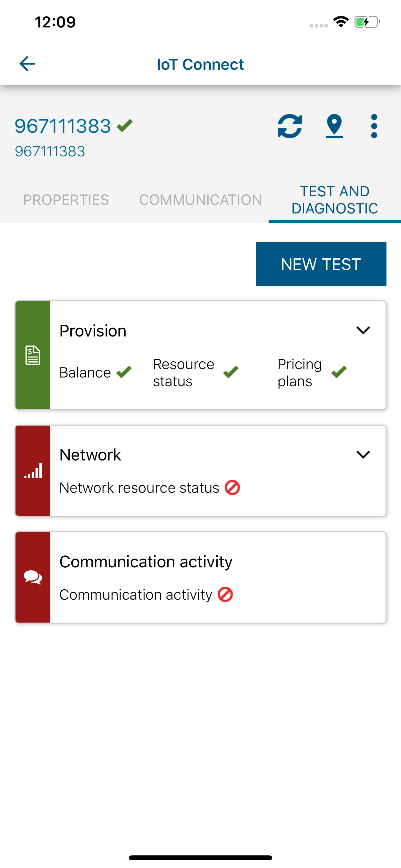This screenshot has height=868, width=401.
Task: Click the Network signal bars icon
Action: coord(33,470)
